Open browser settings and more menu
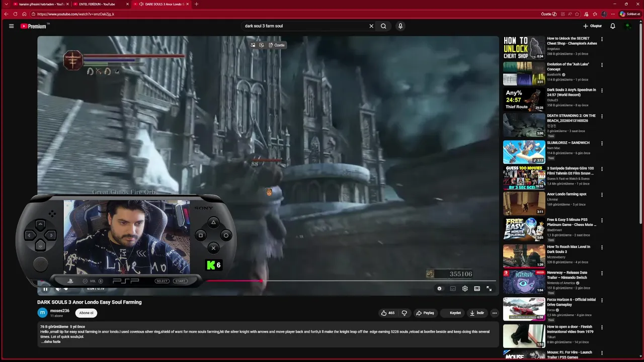This screenshot has width=644, height=362. click(x=613, y=14)
